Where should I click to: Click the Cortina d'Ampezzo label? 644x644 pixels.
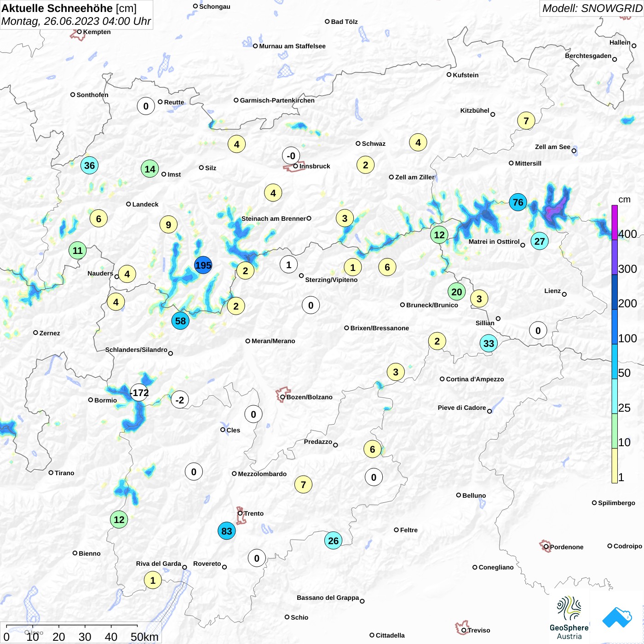click(x=475, y=379)
